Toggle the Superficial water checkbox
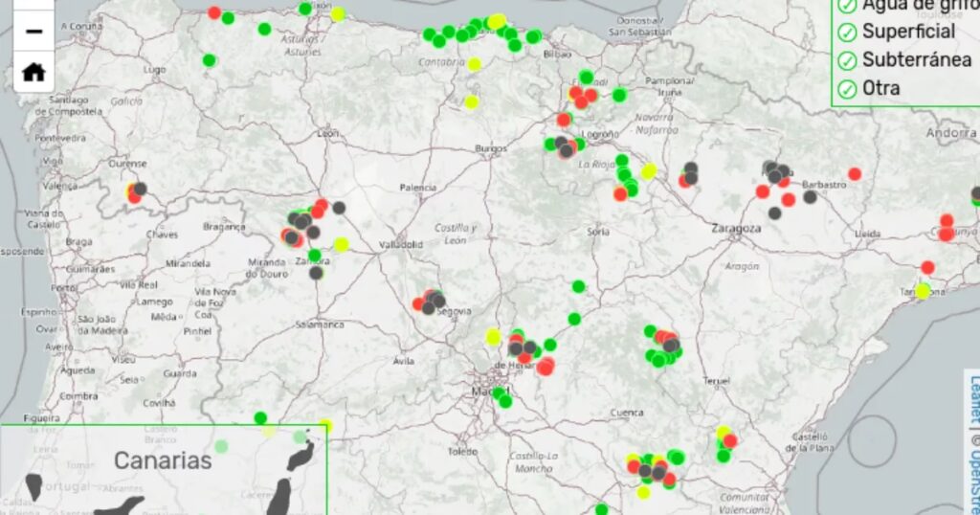 [x=847, y=32]
